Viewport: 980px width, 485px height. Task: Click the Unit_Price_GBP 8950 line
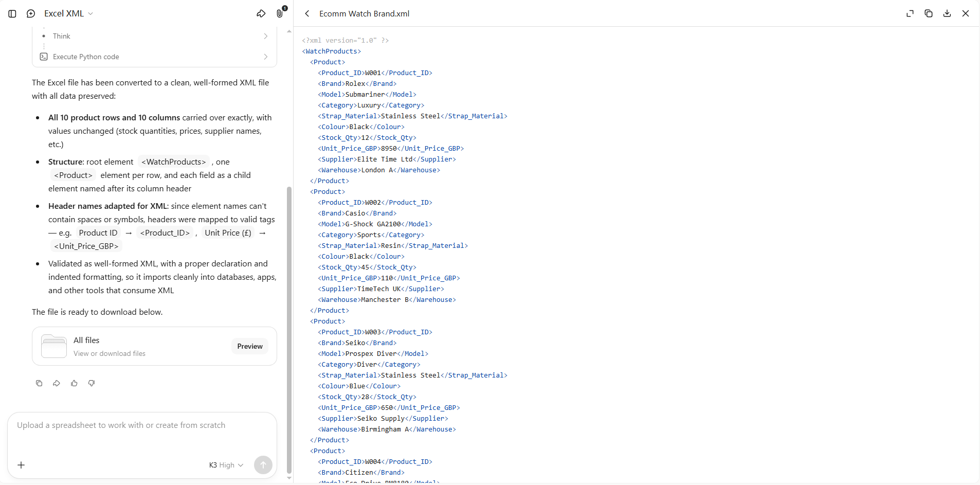pyautogui.click(x=391, y=149)
